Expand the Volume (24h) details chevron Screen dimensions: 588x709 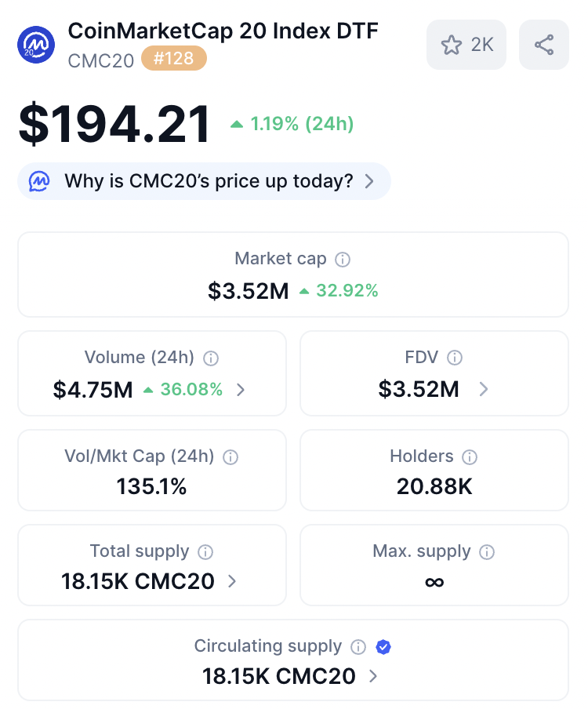point(241,390)
